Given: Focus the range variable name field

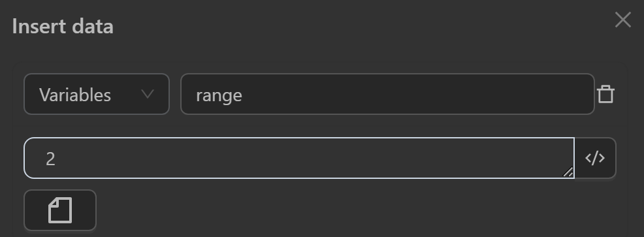Looking at the screenshot, I should [x=387, y=94].
